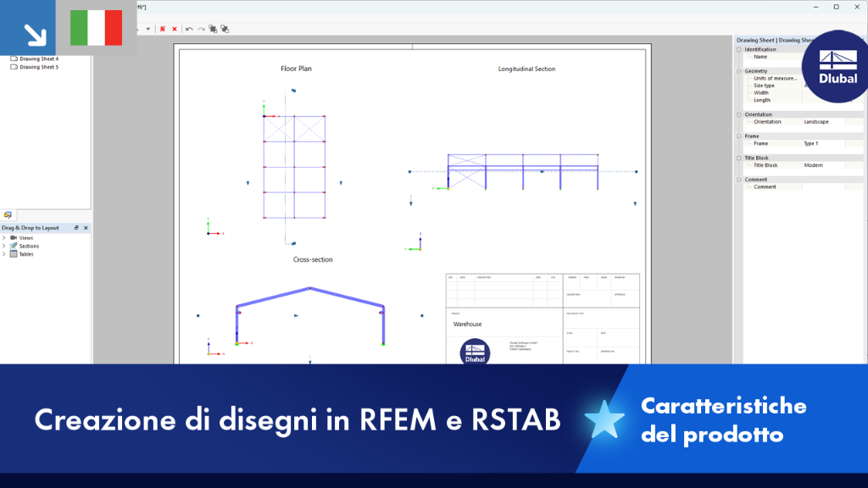This screenshot has width=868, height=488.
Task: Click the 'Drag & Drop to Layout' panel title
Action: coord(30,228)
